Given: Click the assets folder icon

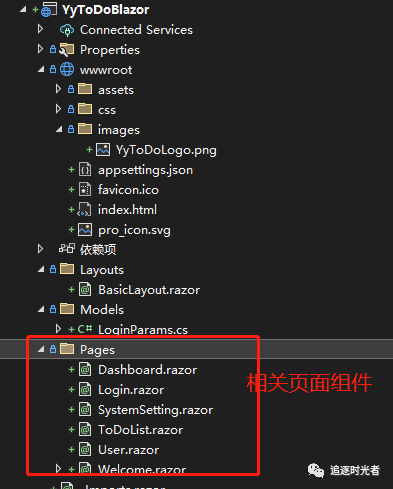Looking at the screenshot, I should pos(85,89).
